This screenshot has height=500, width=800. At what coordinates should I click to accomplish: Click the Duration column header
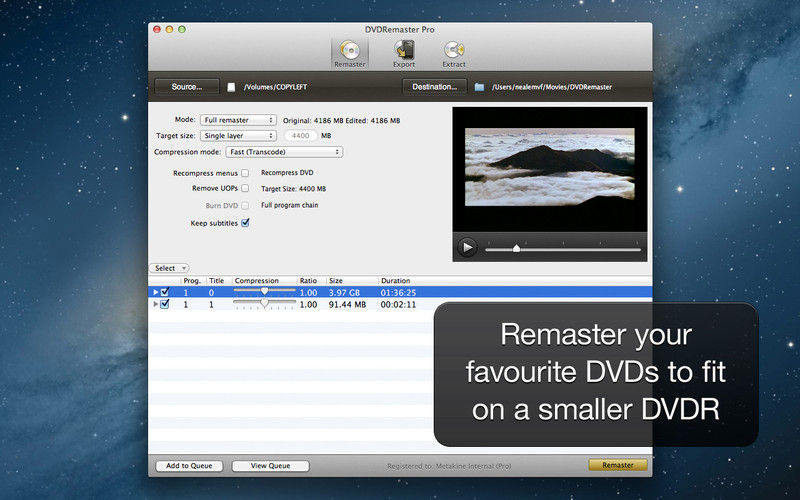[x=395, y=281]
